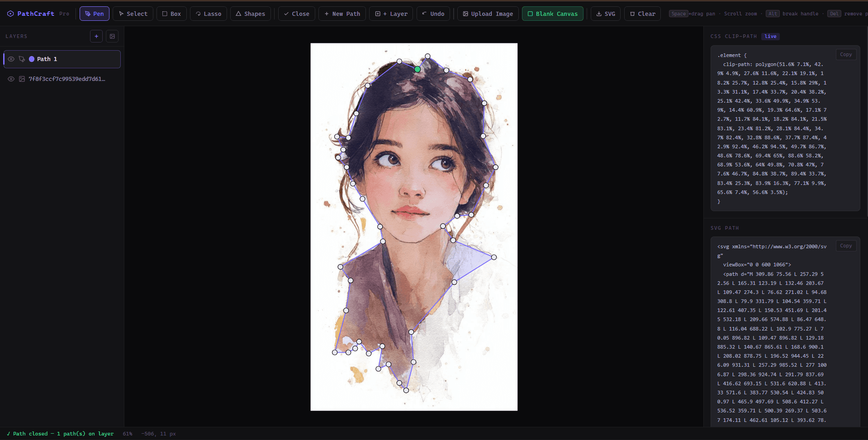This screenshot has width=868, height=440.
Task: Add a layer with the + Layer button
Action: 391,14
